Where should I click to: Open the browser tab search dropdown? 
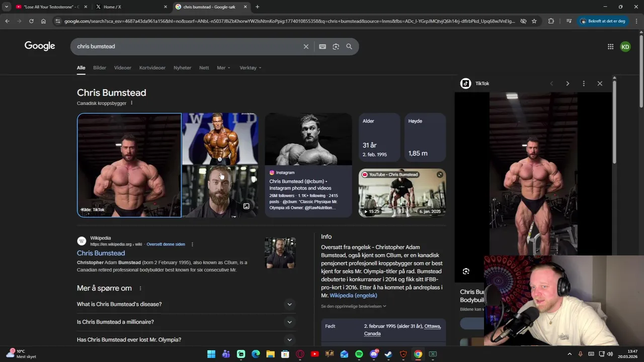point(6,7)
